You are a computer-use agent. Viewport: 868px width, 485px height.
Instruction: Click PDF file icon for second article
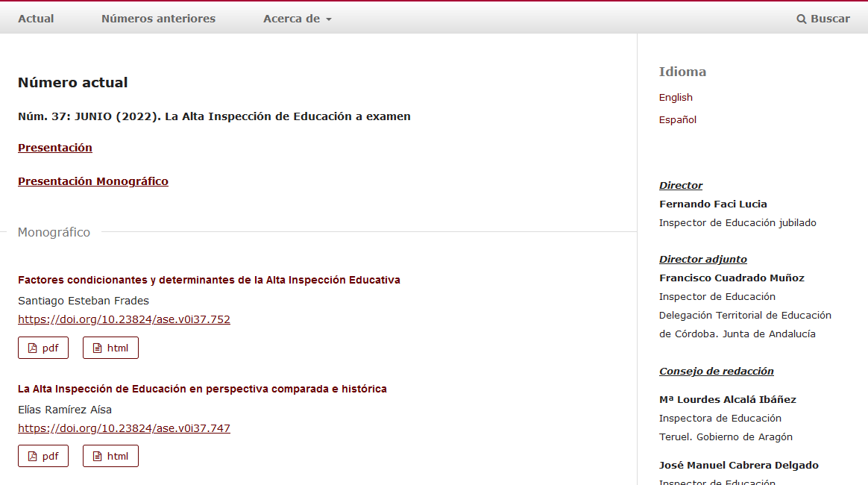32,457
